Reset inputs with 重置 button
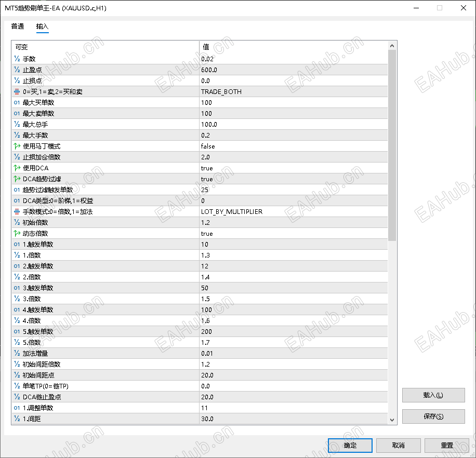 447,445
